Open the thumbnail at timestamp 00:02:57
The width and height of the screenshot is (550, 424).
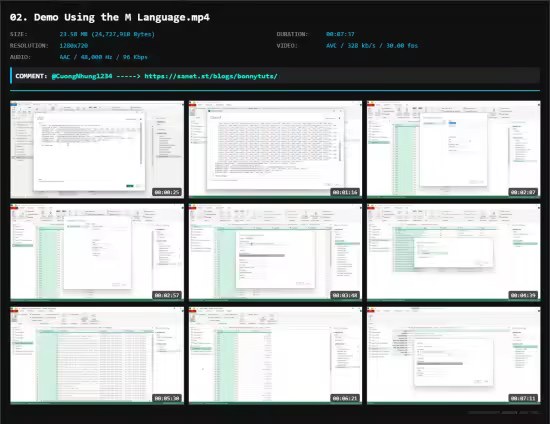(97, 253)
